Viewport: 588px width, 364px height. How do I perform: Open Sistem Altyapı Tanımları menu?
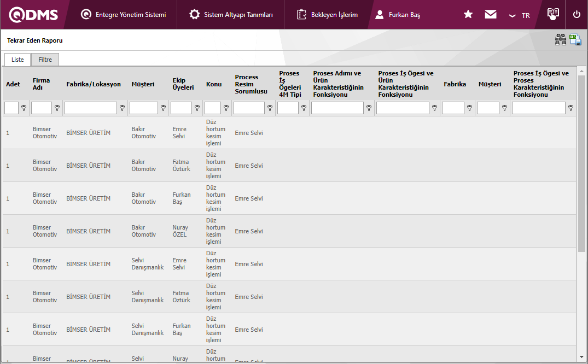(x=231, y=15)
